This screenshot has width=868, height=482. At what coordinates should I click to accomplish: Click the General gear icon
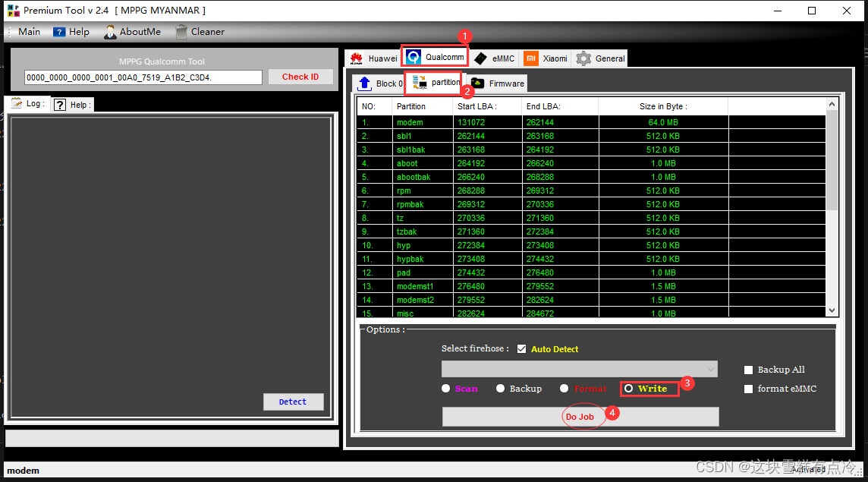pyautogui.click(x=583, y=58)
